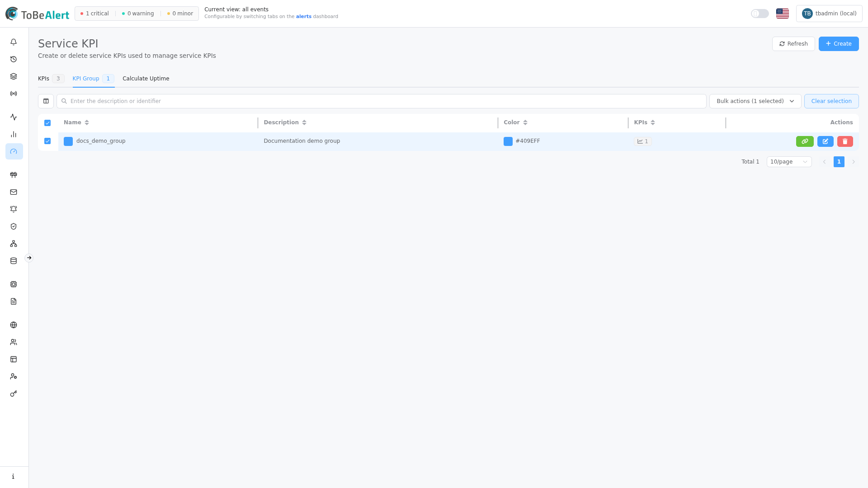The height and width of the screenshot is (488, 868).
Task: Click the Clear selection button
Action: pos(831,101)
